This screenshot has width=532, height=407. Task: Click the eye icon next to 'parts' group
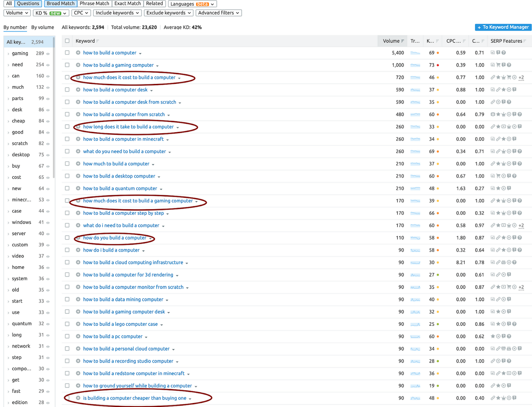coord(48,99)
